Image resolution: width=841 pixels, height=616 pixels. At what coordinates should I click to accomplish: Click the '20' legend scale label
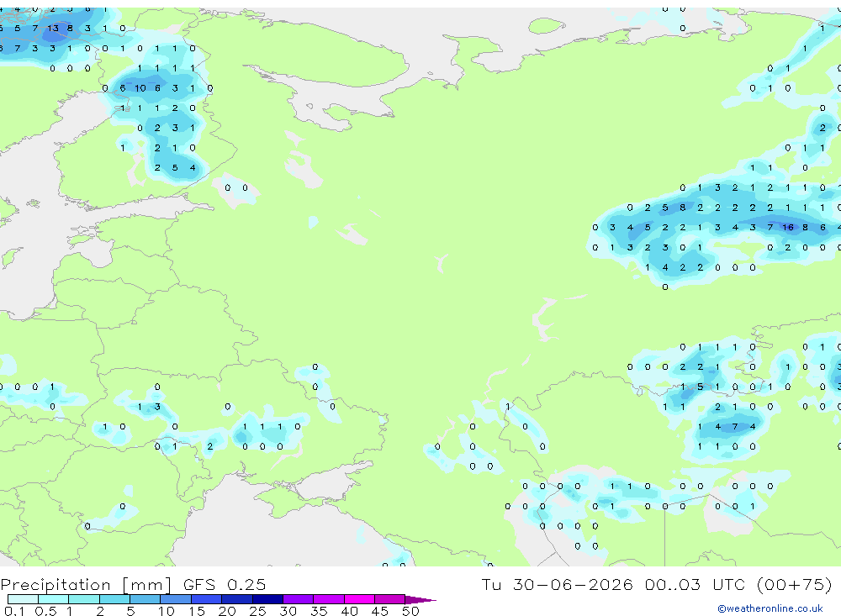tap(227, 611)
